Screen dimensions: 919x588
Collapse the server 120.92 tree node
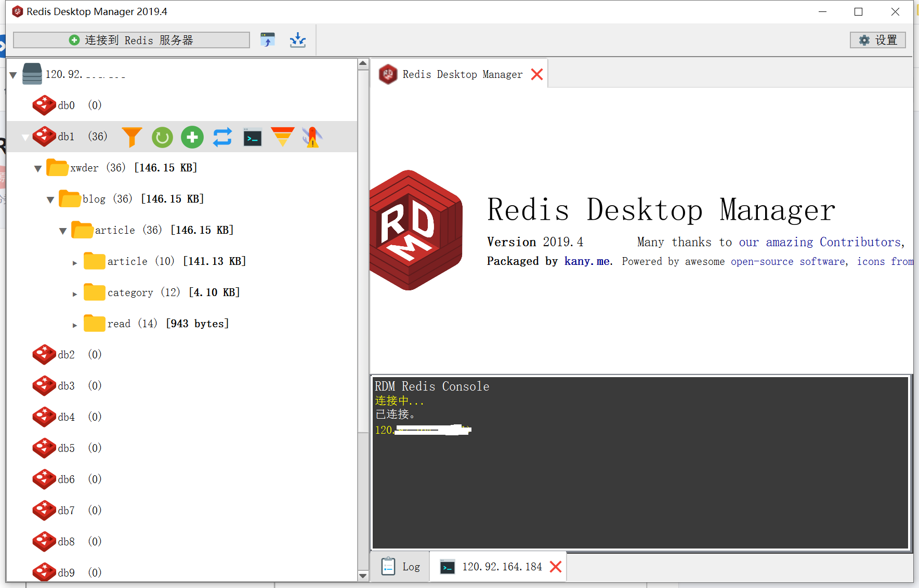click(x=12, y=74)
